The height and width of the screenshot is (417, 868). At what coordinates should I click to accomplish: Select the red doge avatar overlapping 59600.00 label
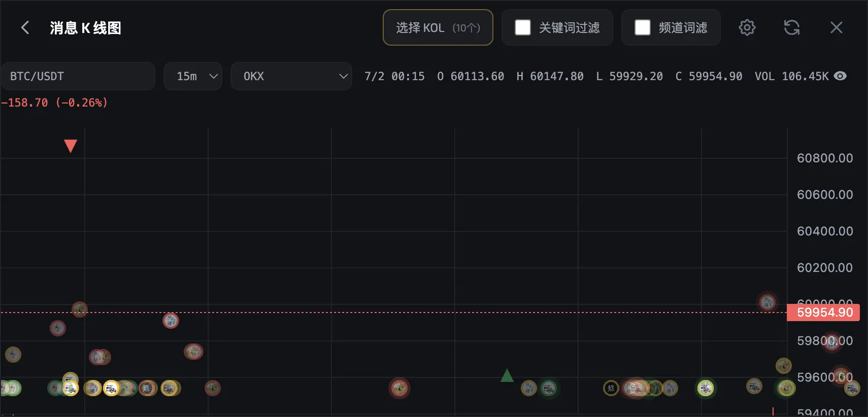842,376
